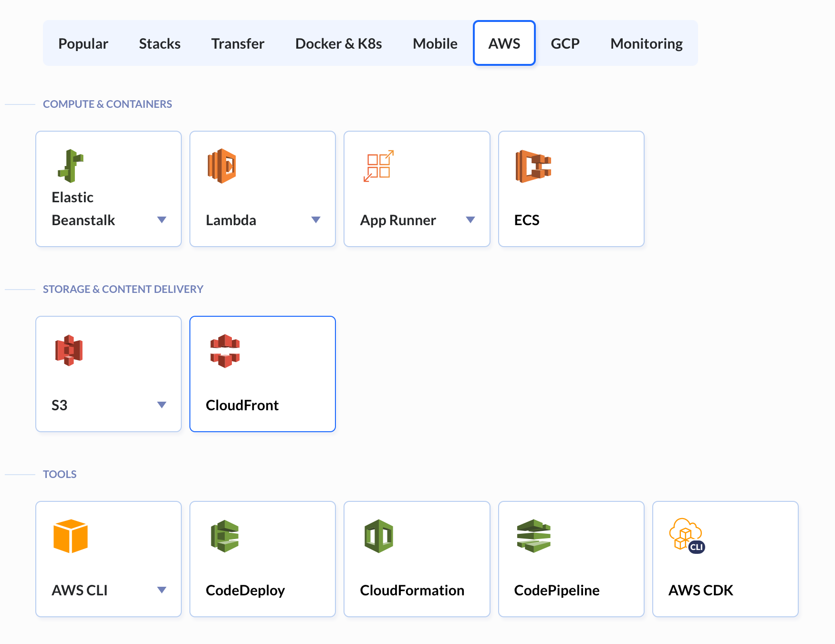Select the AWS tab
This screenshot has width=835, height=644.
pos(504,43)
